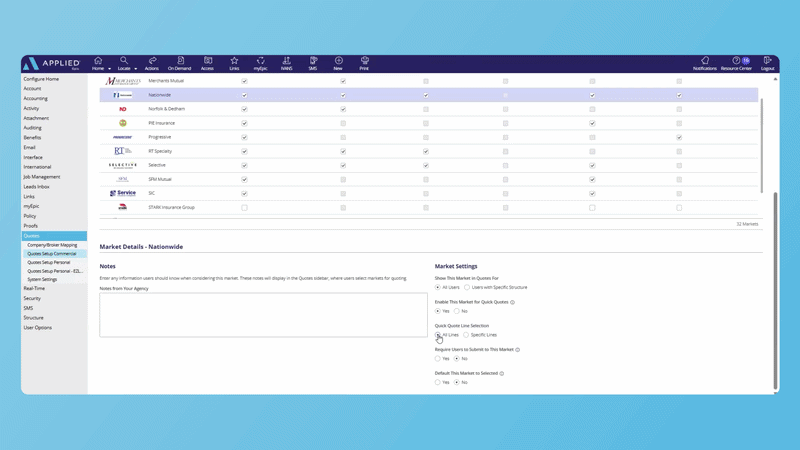Screen dimensions: 800x450
Task: Select Yes for Require Users to Submit
Action: (438, 359)
